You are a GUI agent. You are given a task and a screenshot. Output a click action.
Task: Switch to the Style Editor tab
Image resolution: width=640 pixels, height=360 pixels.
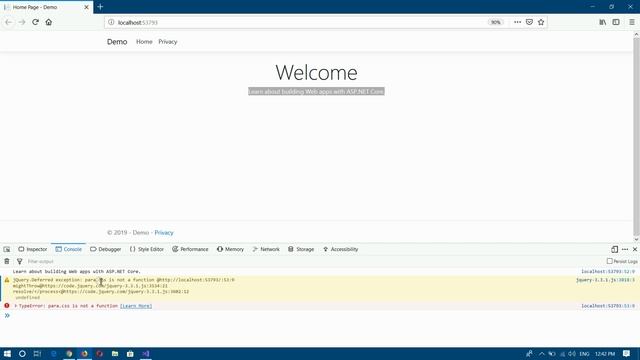click(147, 249)
